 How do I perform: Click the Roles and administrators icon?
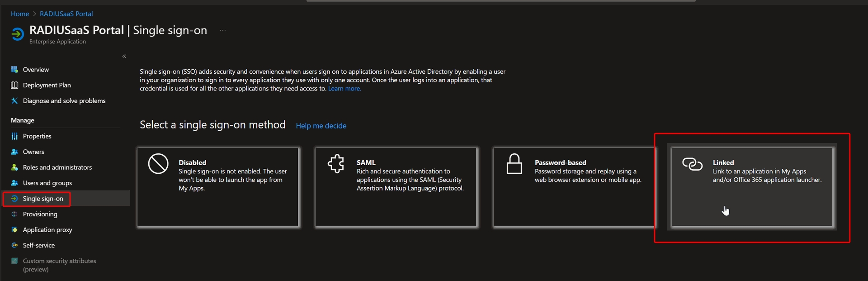[x=14, y=167]
